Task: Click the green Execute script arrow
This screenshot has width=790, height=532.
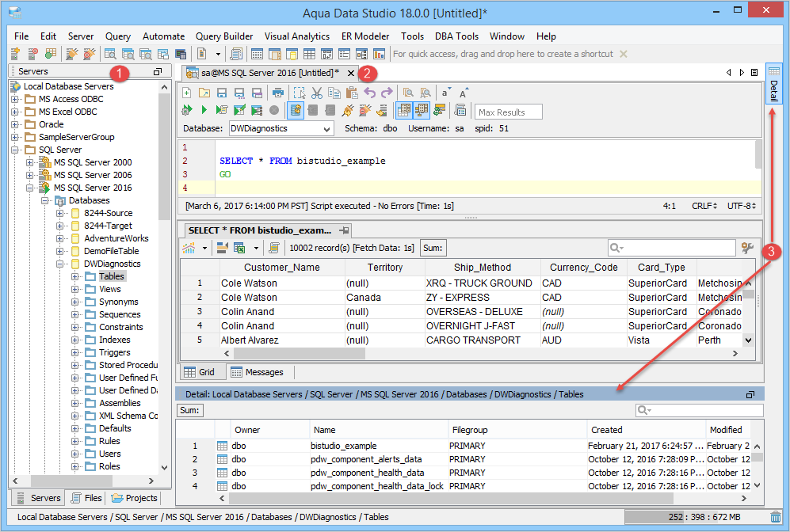Action: (204, 111)
